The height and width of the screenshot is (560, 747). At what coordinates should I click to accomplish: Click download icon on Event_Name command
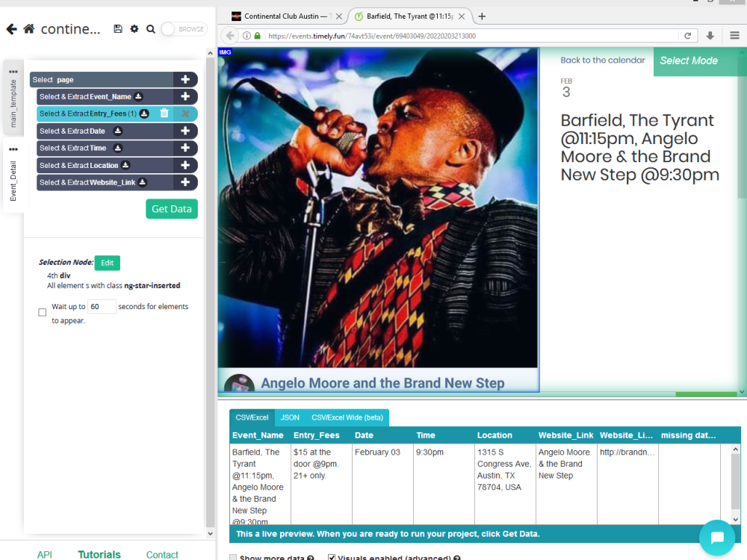coord(138,96)
